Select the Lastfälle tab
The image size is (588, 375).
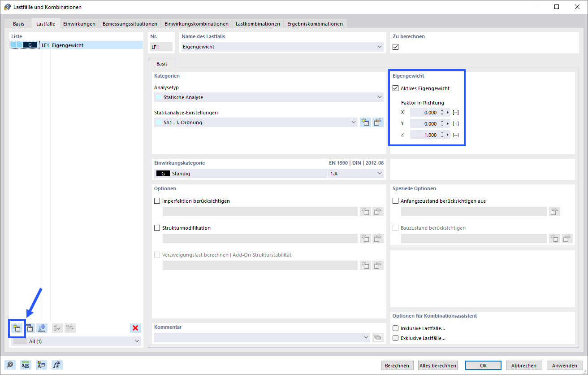[46, 23]
